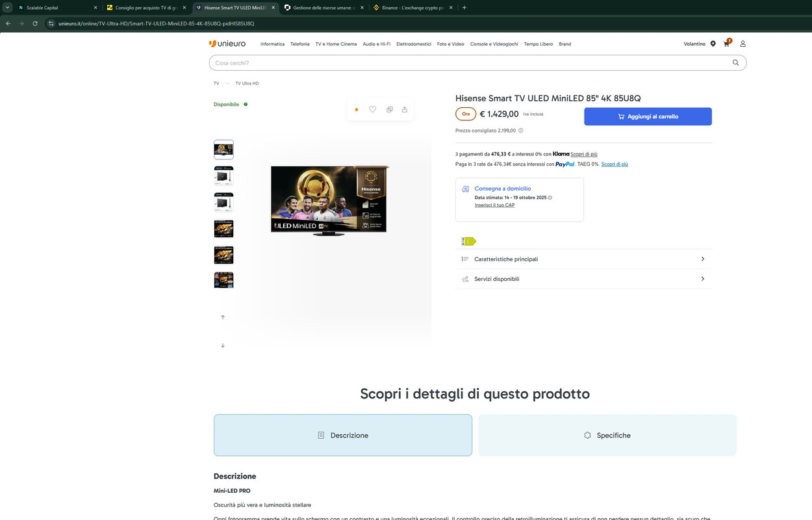The width and height of the screenshot is (812, 520).
Task: Click Klarna Scopri di più link
Action: point(583,154)
